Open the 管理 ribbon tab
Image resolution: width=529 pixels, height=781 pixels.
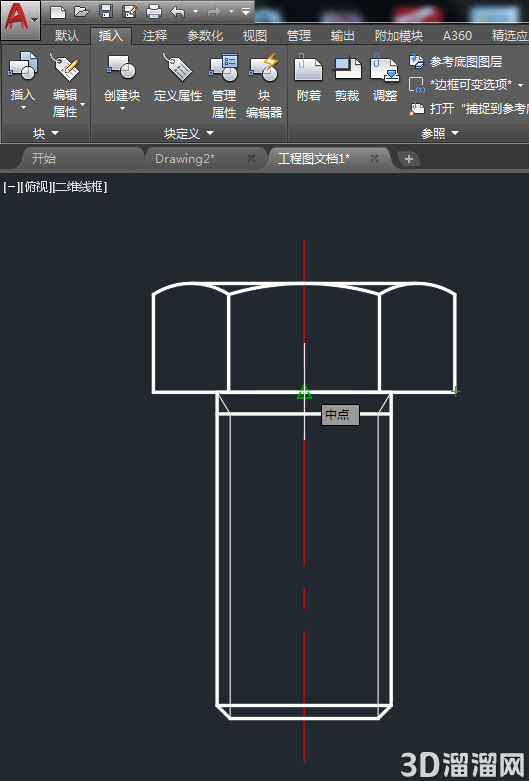pyautogui.click(x=299, y=35)
